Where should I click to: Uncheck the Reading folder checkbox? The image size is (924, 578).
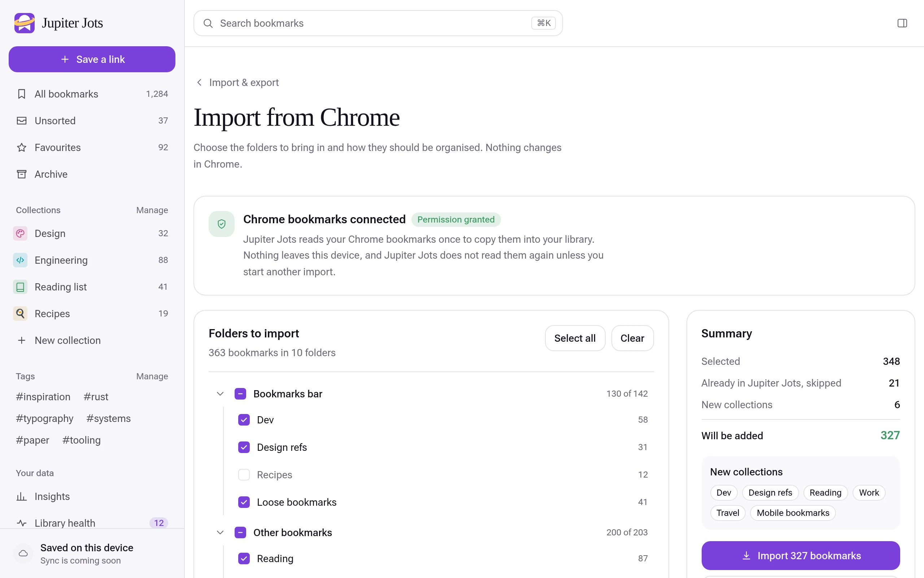click(244, 558)
